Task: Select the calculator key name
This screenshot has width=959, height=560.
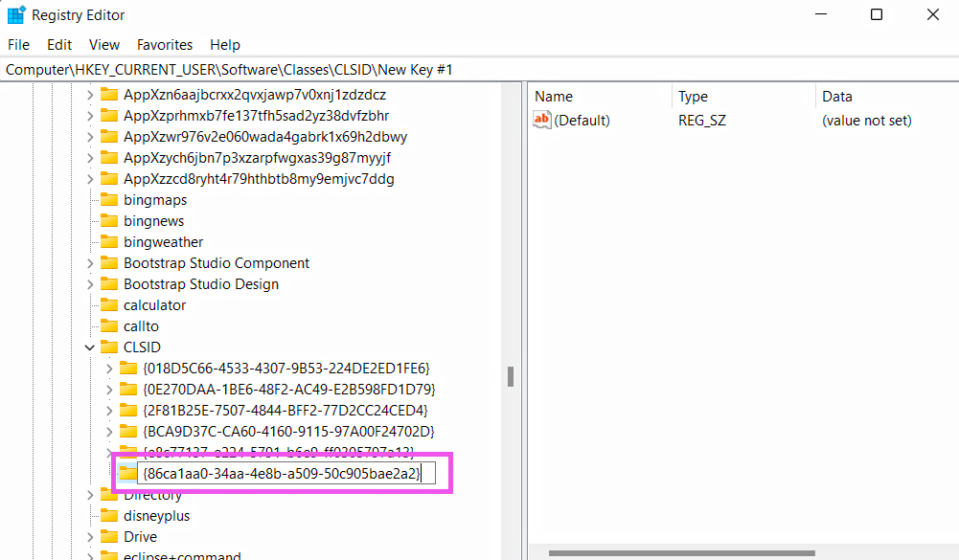Action: click(x=155, y=305)
